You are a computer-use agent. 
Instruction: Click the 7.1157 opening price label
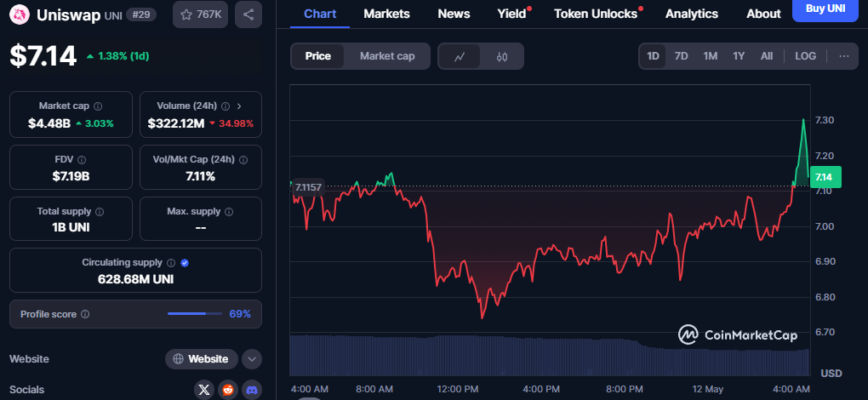pyautogui.click(x=308, y=187)
